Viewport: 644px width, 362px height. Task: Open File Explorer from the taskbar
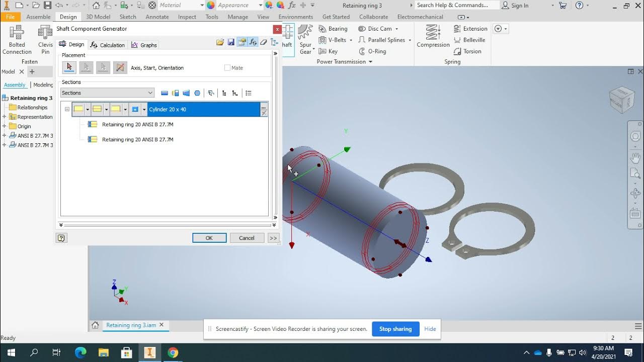104,352
